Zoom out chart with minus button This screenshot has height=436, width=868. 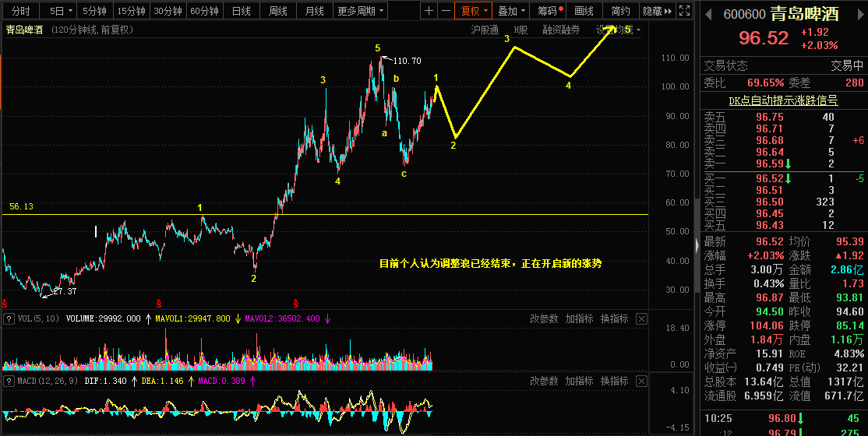point(445,11)
